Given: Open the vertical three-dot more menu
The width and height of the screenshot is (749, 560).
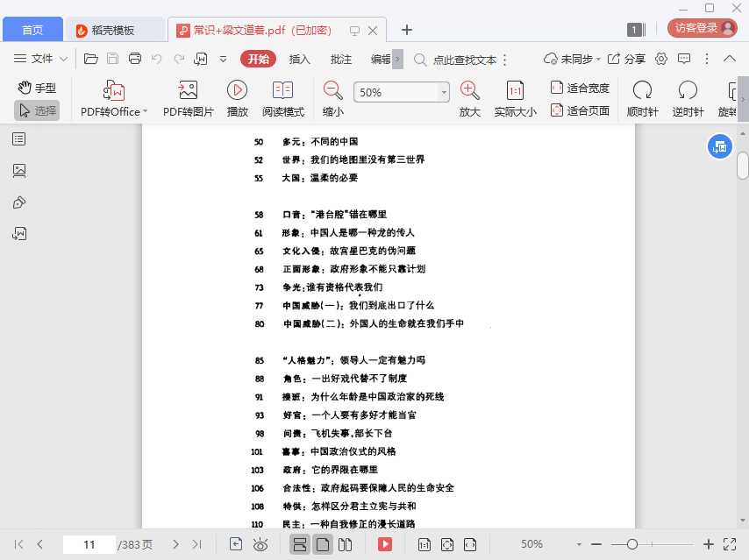Looking at the screenshot, I should 707,59.
